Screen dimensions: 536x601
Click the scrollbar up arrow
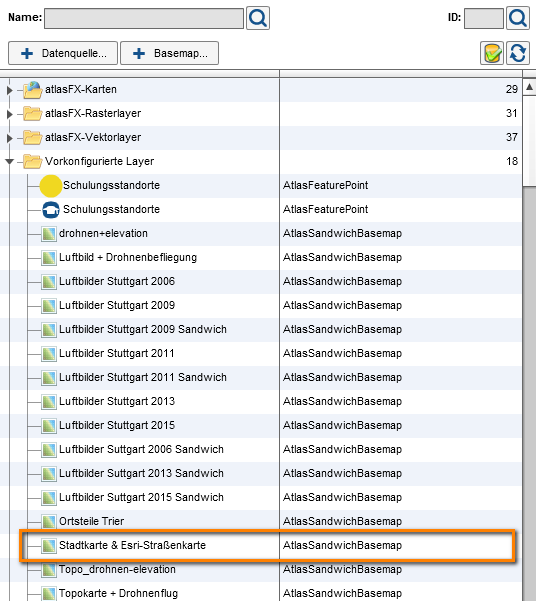(x=529, y=87)
